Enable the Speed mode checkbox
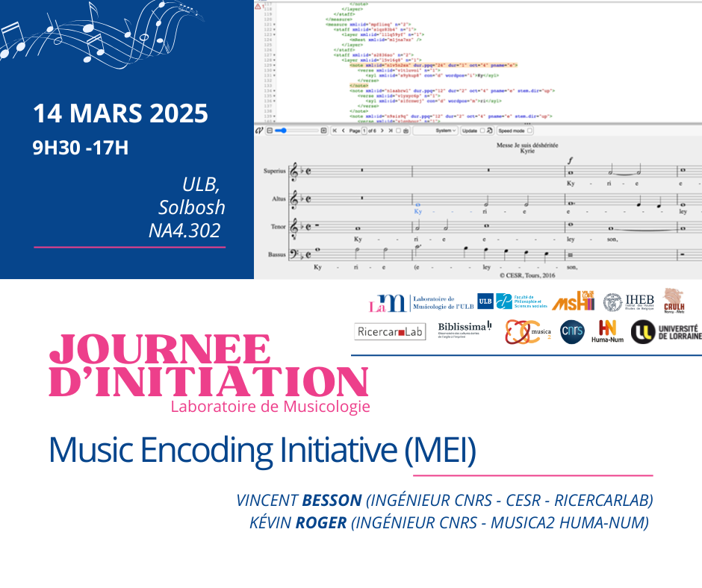This screenshot has height=588, width=702. (x=529, y=131)
